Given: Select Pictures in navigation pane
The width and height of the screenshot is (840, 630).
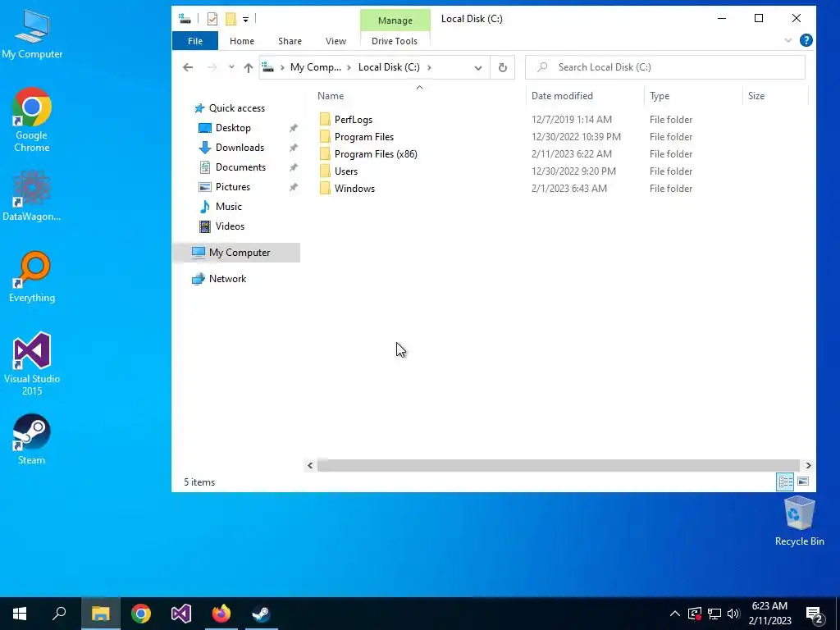Looking at the screenshot, I should [232, 187].
